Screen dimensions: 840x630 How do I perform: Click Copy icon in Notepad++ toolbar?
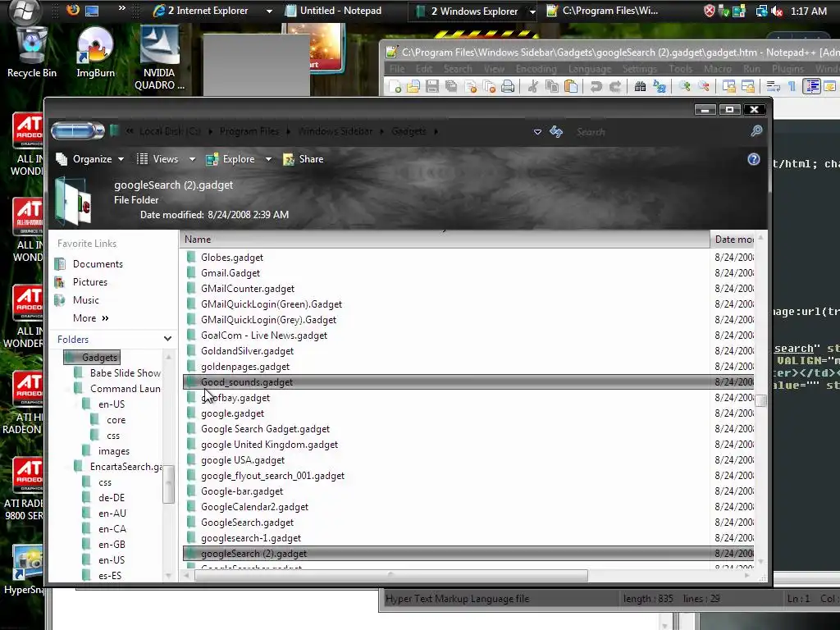[x=551, y=86]
